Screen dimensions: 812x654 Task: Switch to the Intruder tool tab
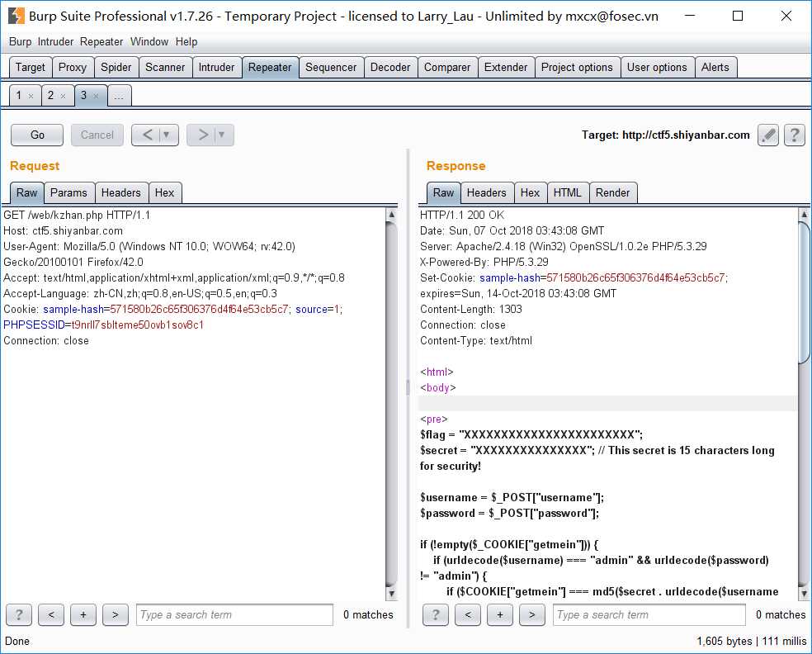216,68
